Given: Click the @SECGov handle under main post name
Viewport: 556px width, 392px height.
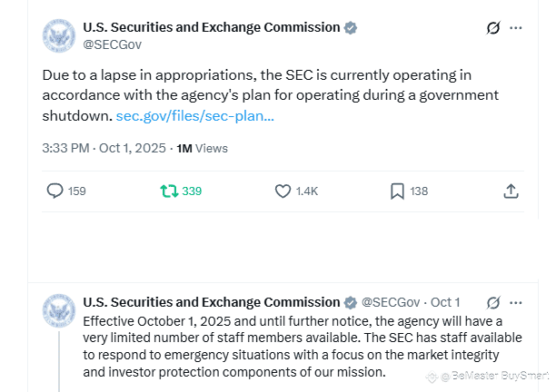Looking at the screenshot, I should click(x=112, y=44).
